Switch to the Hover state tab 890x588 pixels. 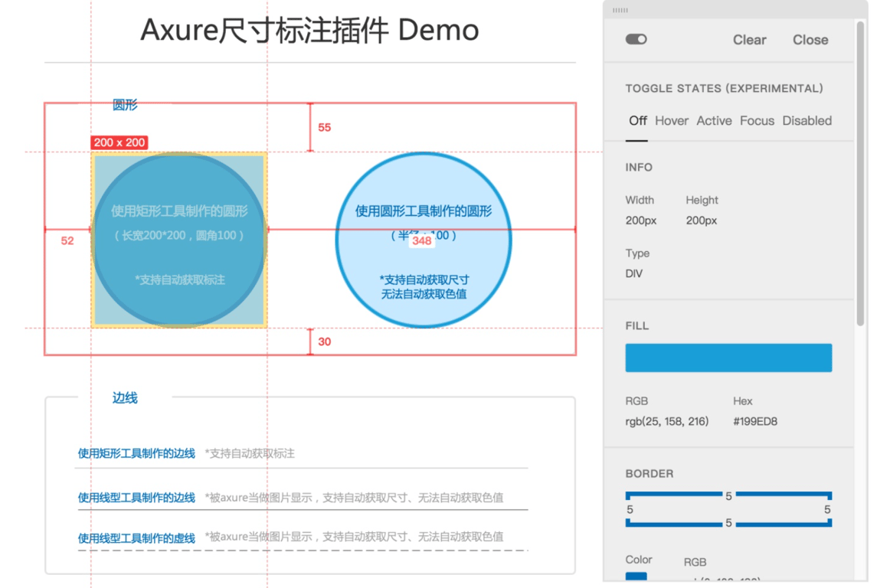pyautogui.click(x=672, y=120)
